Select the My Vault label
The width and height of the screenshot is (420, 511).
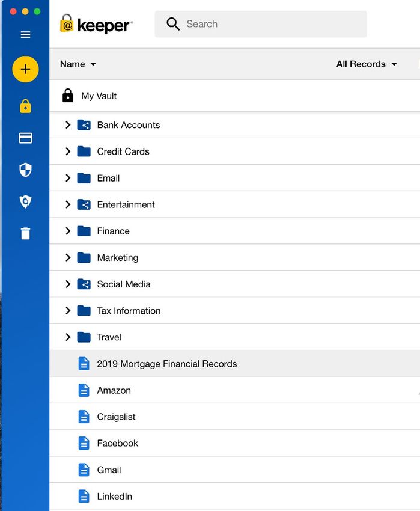coord(99,96)
